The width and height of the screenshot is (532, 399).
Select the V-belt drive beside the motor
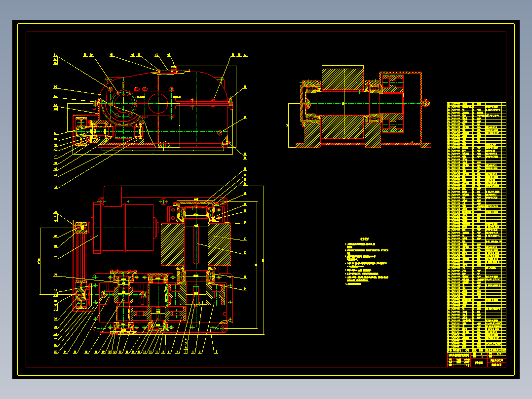81,265
